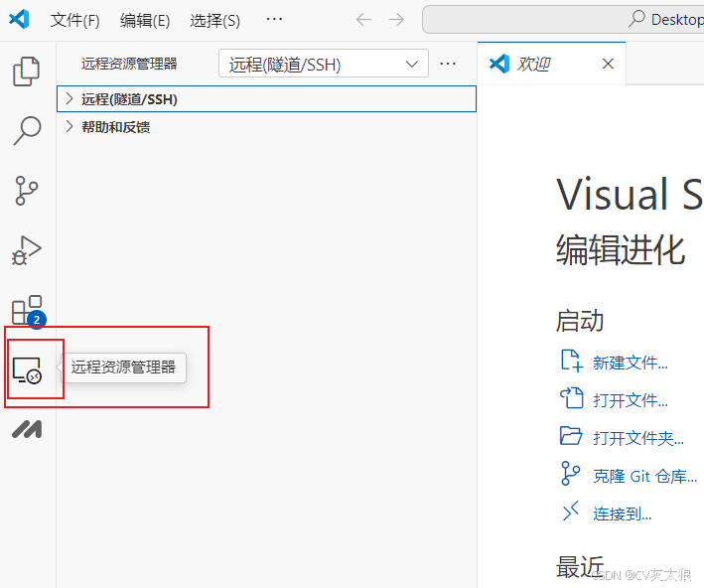Open the 远程(隧道/SSH) dropdown
The width and height of the screenshot is (704, 588).
tap(324, 64)
